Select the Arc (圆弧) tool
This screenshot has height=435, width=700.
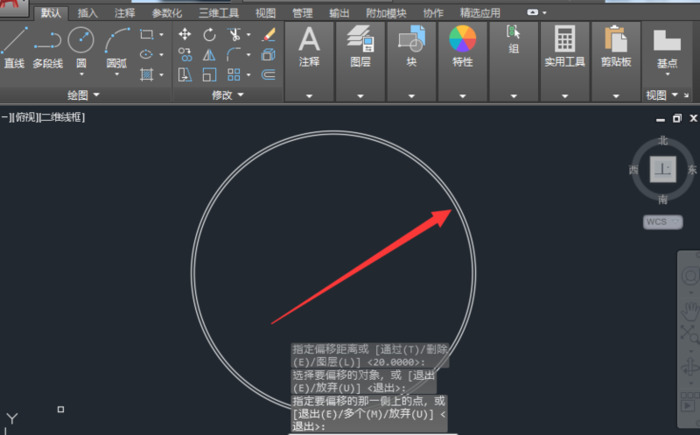point(117,44)
